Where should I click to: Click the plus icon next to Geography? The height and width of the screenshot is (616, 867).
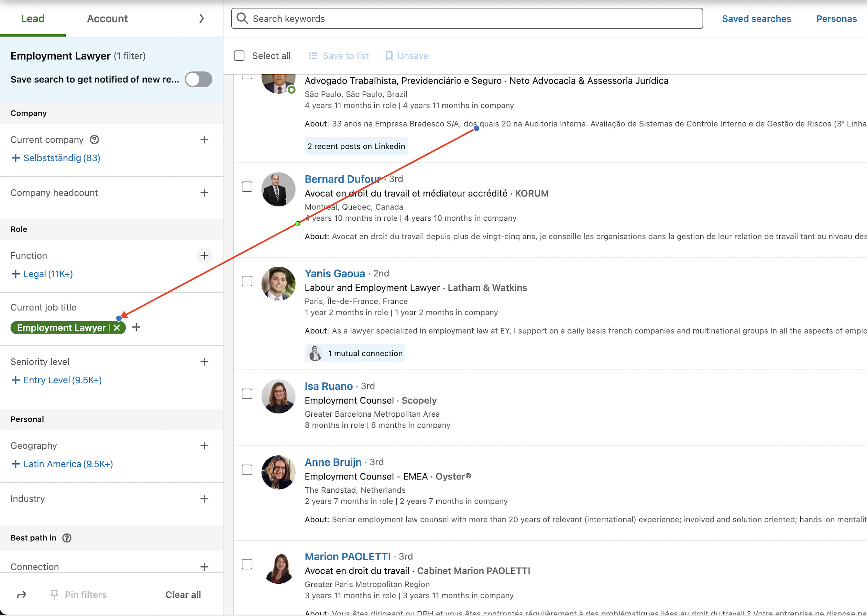(x=204, y=445)
